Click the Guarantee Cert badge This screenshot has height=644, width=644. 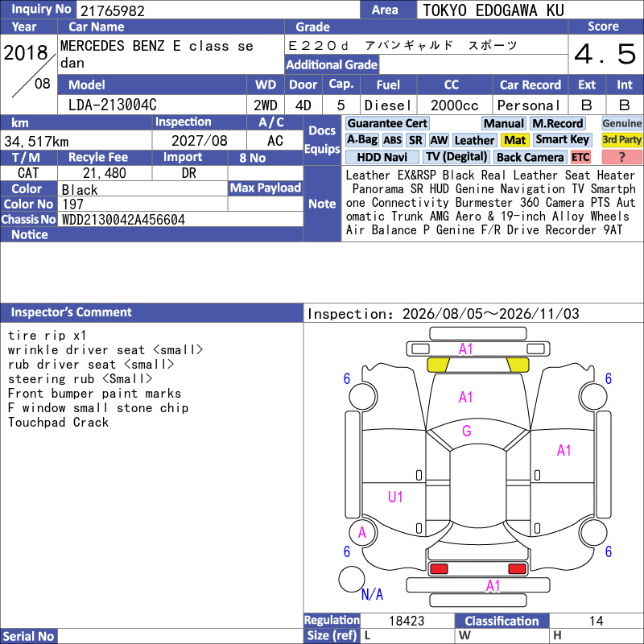[387, 123]
